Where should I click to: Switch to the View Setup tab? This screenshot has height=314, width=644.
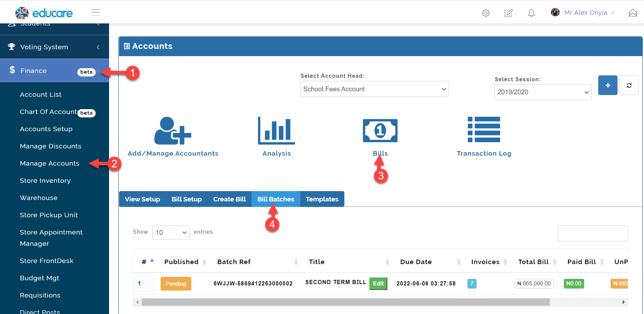(x=142, y=199)
